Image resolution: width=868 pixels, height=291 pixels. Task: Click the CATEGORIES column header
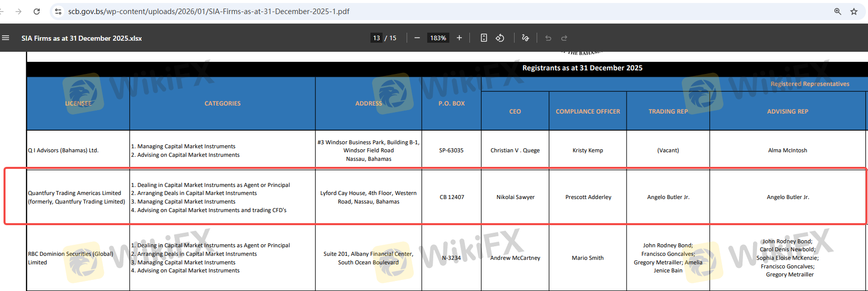point(222,104)
